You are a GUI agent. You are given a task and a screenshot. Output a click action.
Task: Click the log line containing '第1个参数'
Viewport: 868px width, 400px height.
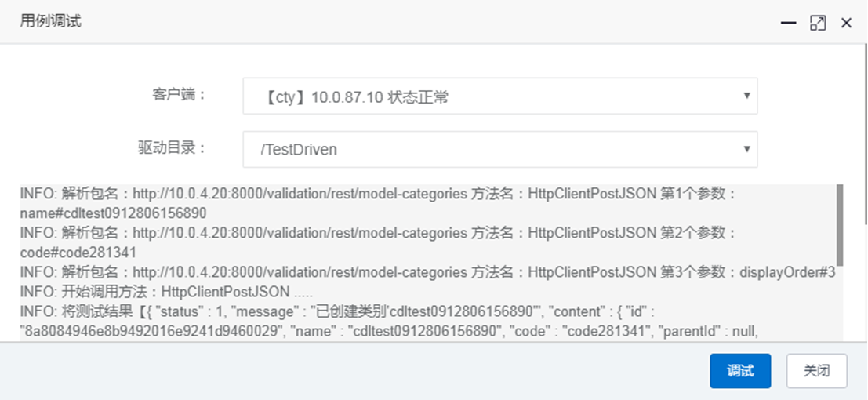pos(379,194)
